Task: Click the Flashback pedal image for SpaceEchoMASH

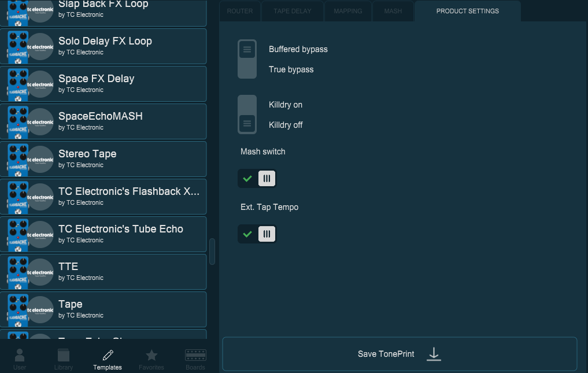Action: tap(18, 122)
